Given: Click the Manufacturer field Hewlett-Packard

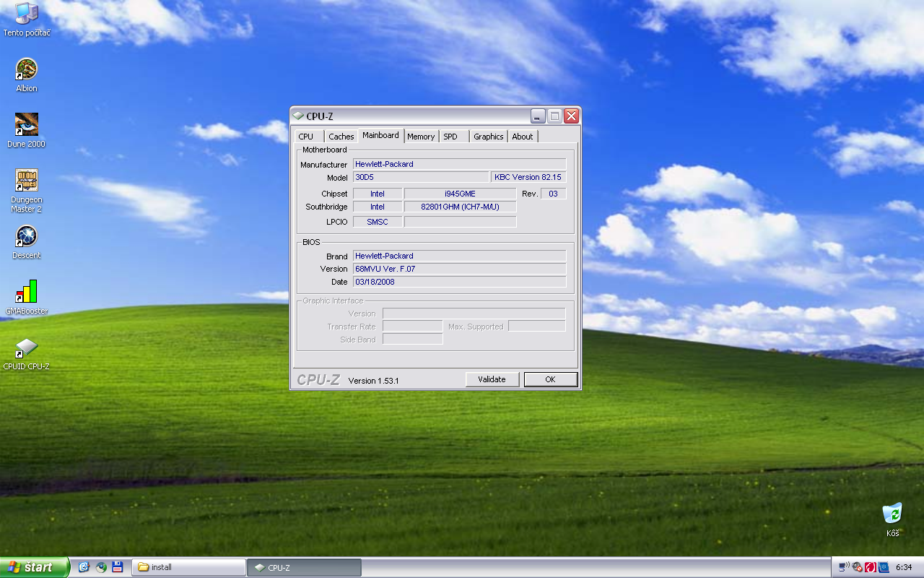Looking at the screenshot, I should [459, 164].
